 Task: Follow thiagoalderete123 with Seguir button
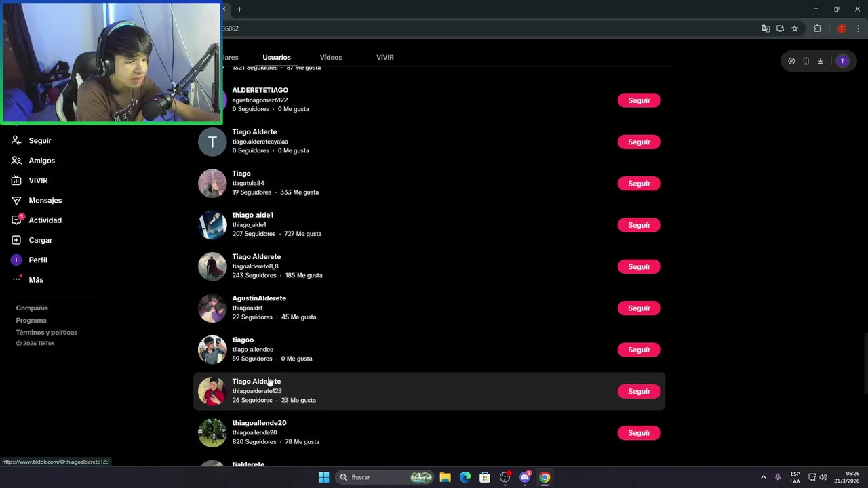(639, 391)
